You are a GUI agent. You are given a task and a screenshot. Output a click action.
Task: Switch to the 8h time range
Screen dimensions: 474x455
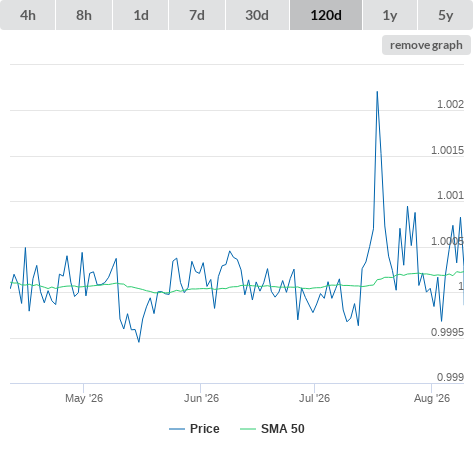click(x=84, y=15)
